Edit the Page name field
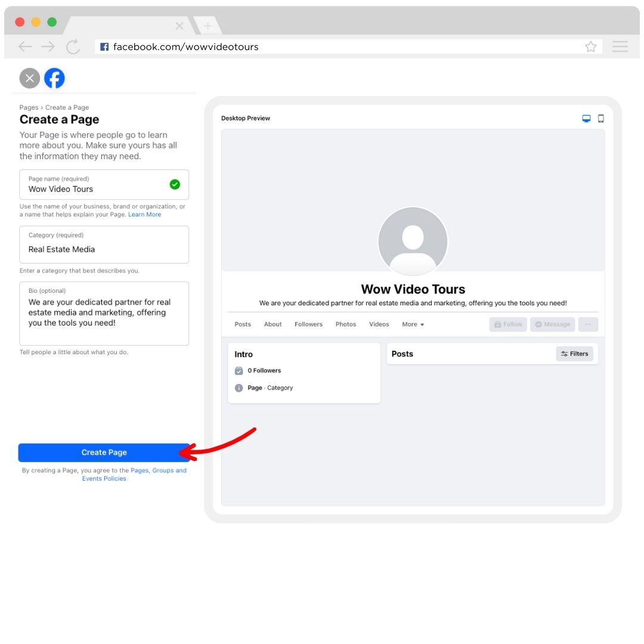 [104, 184]
